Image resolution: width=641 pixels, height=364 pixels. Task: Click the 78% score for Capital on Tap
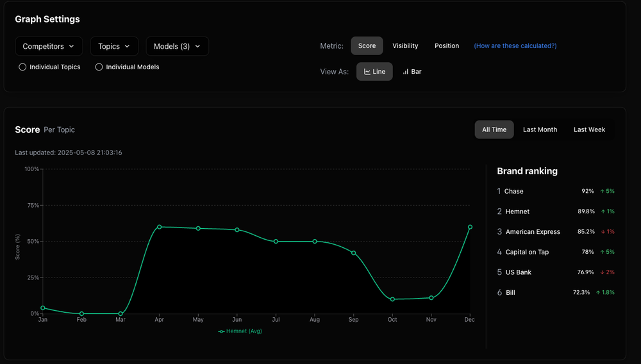pyautogui.click(x=587, y=252)
